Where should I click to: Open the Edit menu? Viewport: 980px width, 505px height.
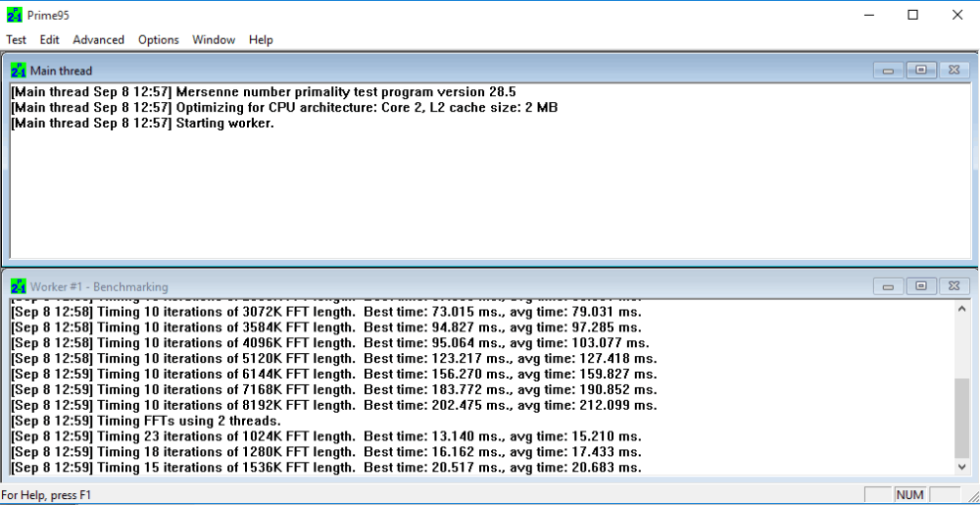[49, 39]
